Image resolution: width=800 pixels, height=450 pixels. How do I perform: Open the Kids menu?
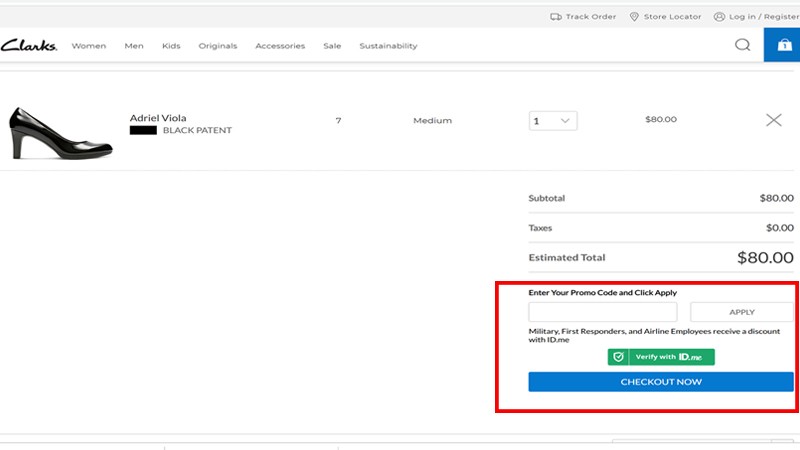point(171,46)
